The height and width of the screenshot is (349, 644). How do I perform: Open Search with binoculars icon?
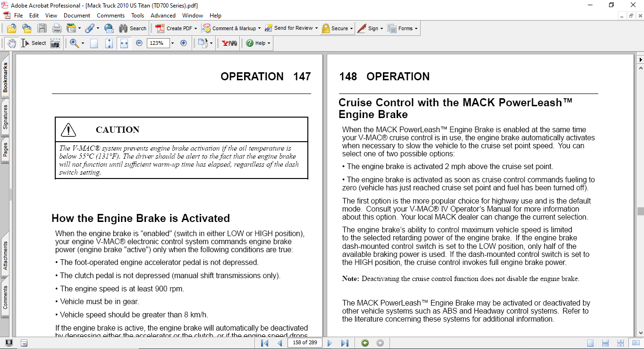[133, 28]
